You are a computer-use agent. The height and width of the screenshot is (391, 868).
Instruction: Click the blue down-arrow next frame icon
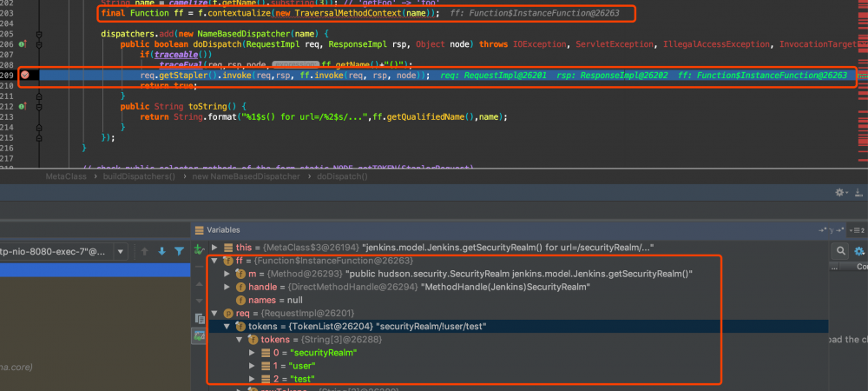coord(161,252)
